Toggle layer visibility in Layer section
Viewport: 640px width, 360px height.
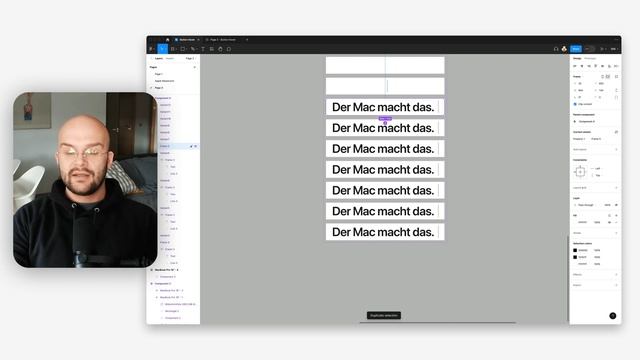point(616,205)
